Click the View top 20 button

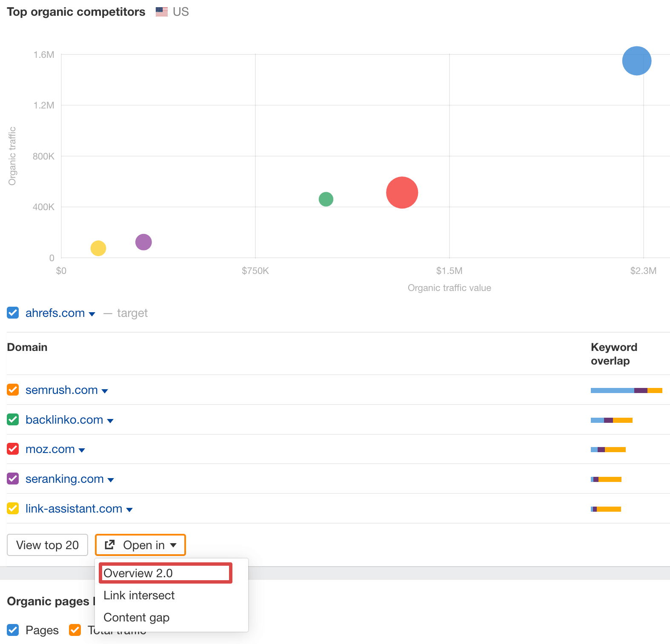pyautogui.click(x=48, y=545)
